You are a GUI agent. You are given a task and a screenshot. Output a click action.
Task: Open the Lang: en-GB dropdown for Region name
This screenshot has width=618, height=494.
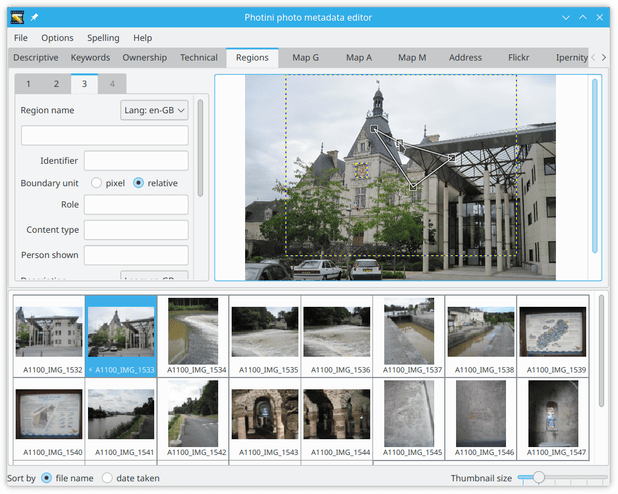click(154, 110)
